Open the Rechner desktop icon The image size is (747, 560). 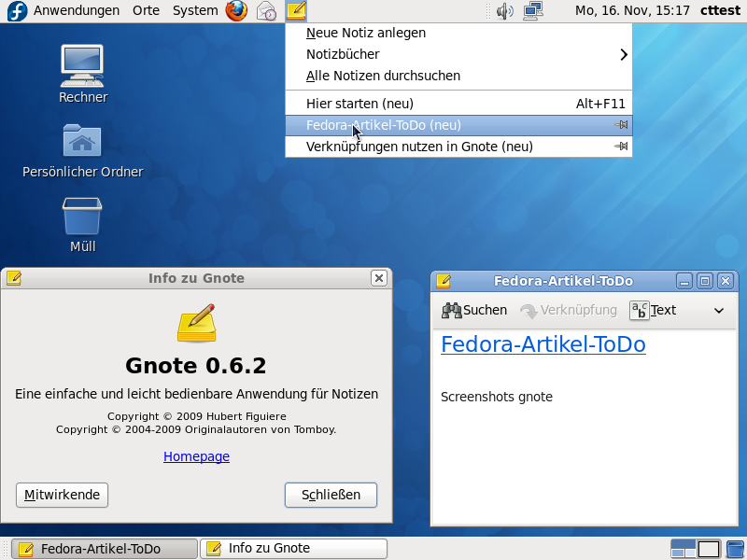point(82,63)
